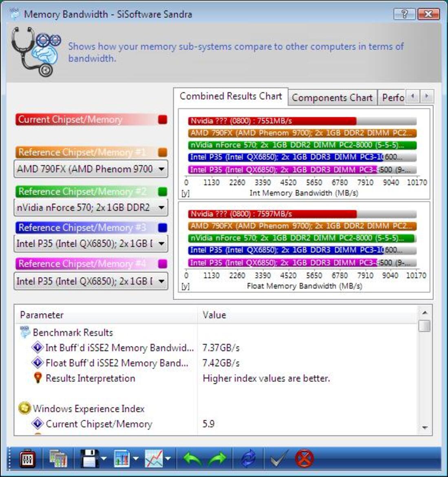Image resolution: width=448 pixels, height=477 pixels.
Task: Click the Nvidia 7551MB/s red bar
Action: [x=272, y=121]
